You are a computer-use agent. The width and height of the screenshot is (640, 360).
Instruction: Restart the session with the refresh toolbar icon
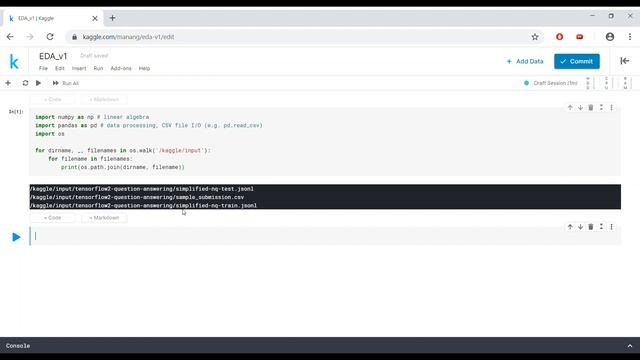tap(25, 83)
